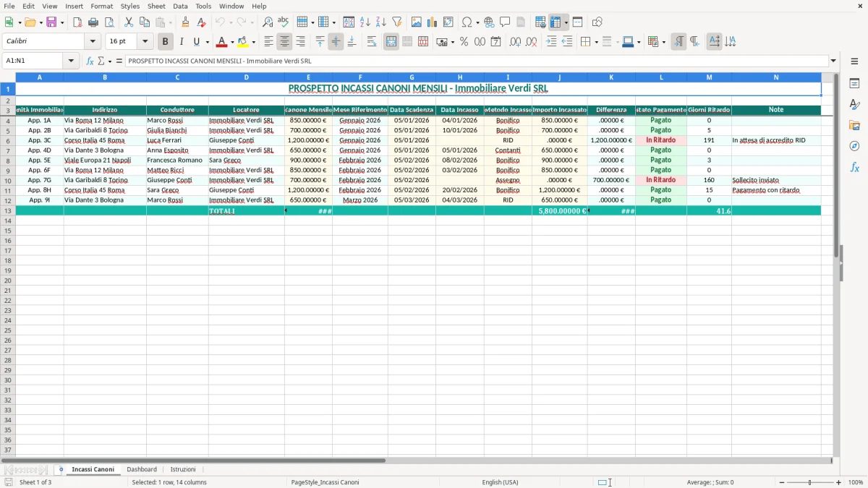The height and width of the screenshot is (488, 868).
Task: Open the Background Color dropdown arrow
Action: (253, 42)
